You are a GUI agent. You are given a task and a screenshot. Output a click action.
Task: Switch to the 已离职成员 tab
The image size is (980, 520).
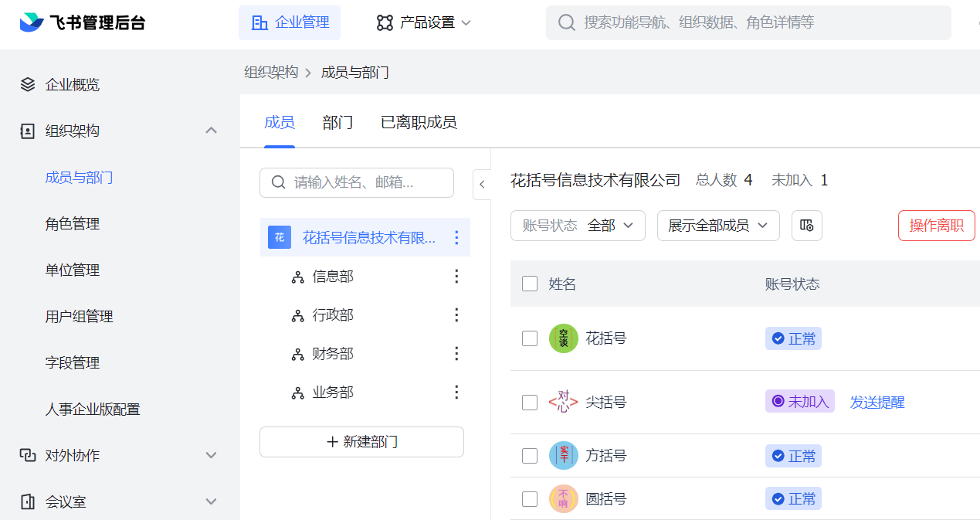[419, 122]
